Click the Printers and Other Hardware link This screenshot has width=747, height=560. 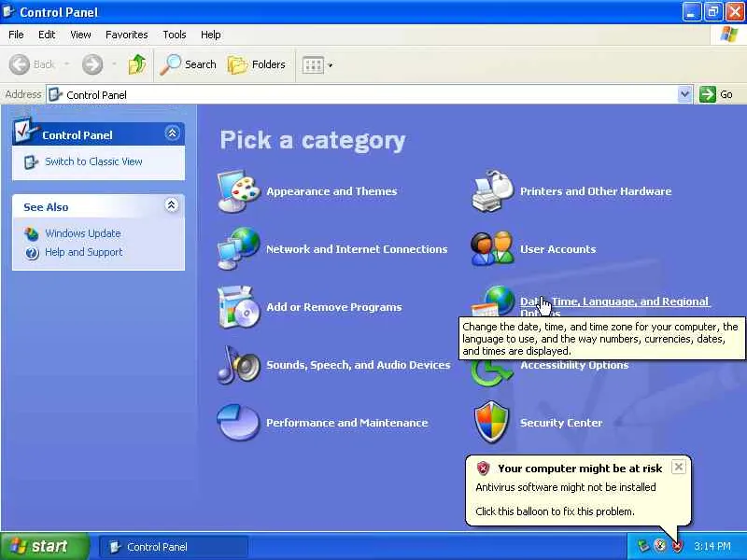(596, 191)
